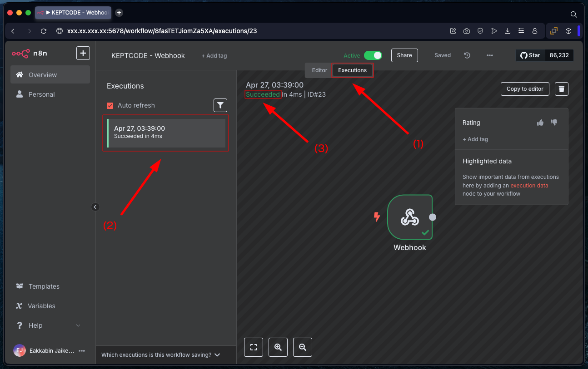Collapse the left sidebar with chevron

click(95, 207)
